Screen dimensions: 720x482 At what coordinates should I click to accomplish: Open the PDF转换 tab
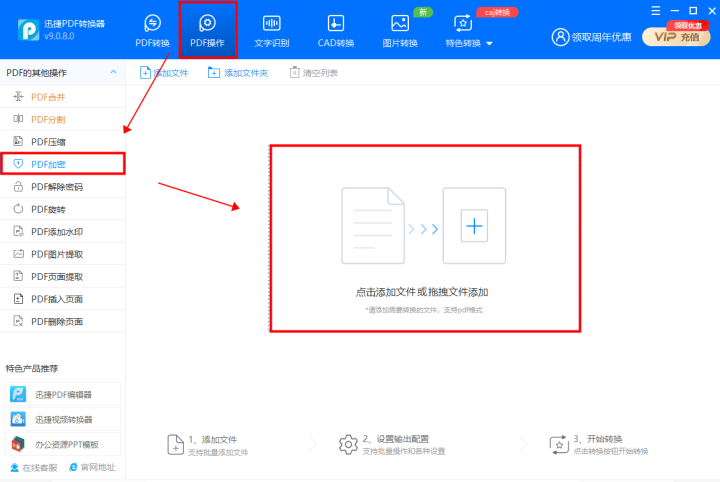(152, 31)
